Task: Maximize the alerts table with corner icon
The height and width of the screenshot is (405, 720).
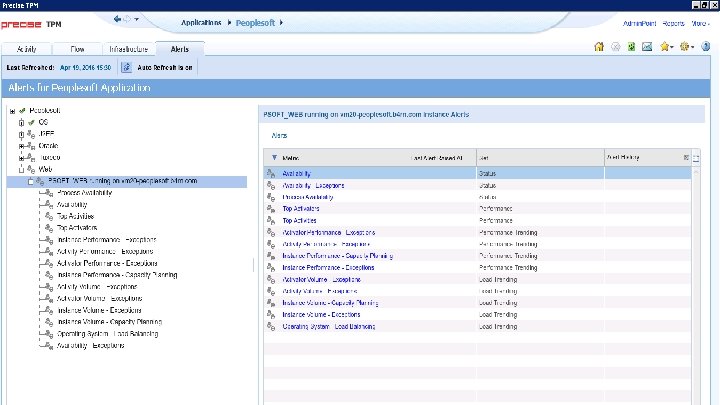Action: (x=696, y=158)
